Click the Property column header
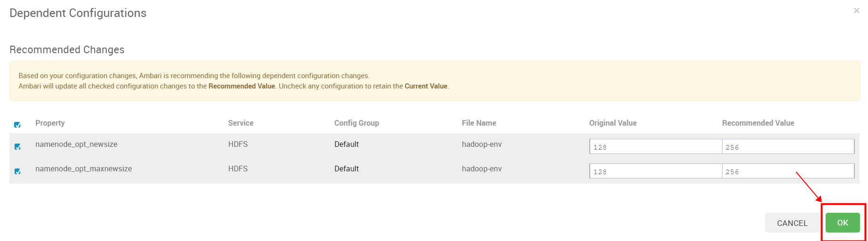 click(50, 123)
